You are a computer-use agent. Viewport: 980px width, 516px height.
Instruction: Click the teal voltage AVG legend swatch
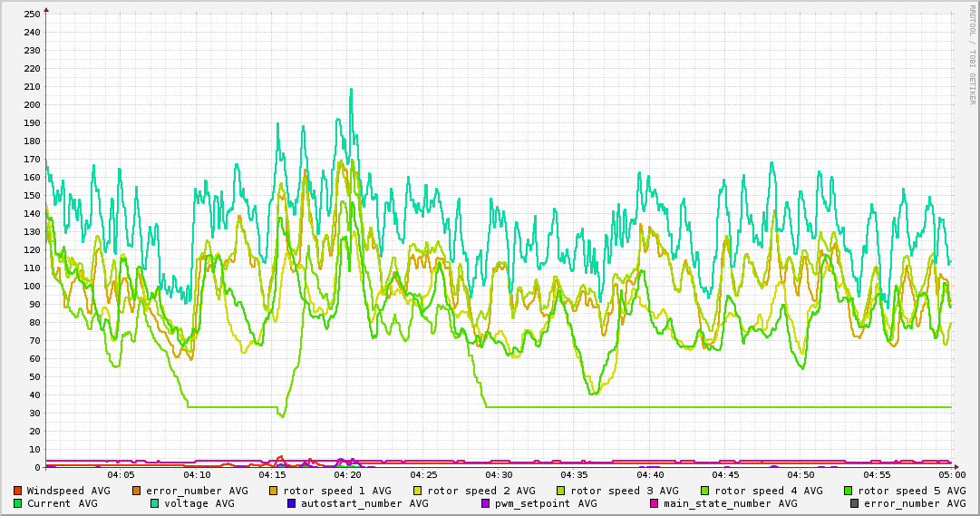[x=155, y=503]
